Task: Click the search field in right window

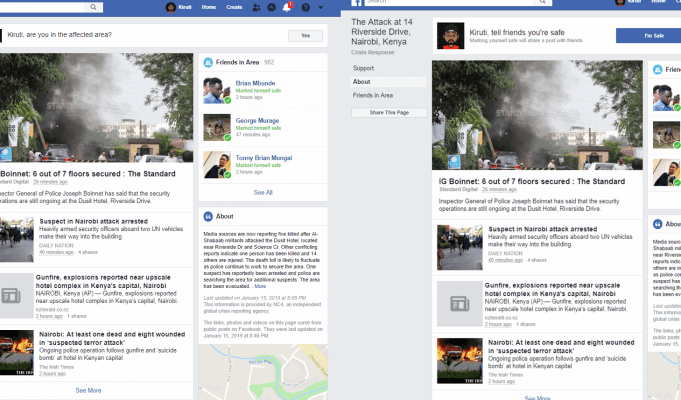Action: (449, 2)
